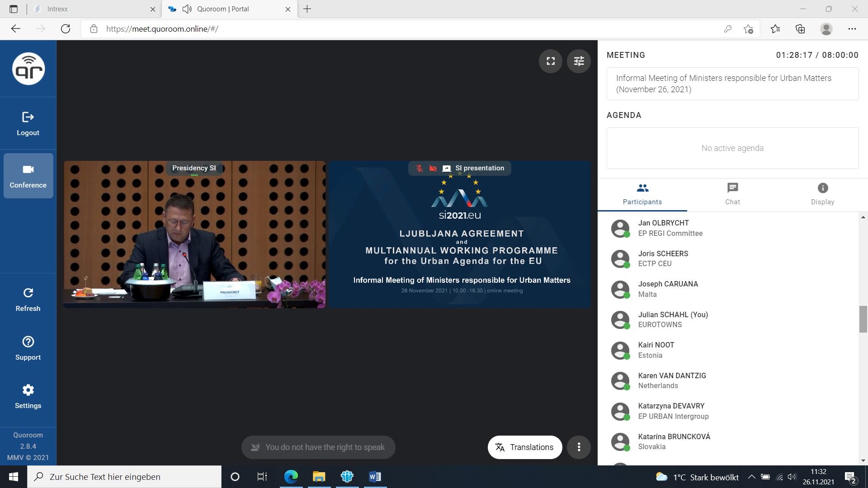
Task: Select the Participants tab
Action: click(642, 194)
